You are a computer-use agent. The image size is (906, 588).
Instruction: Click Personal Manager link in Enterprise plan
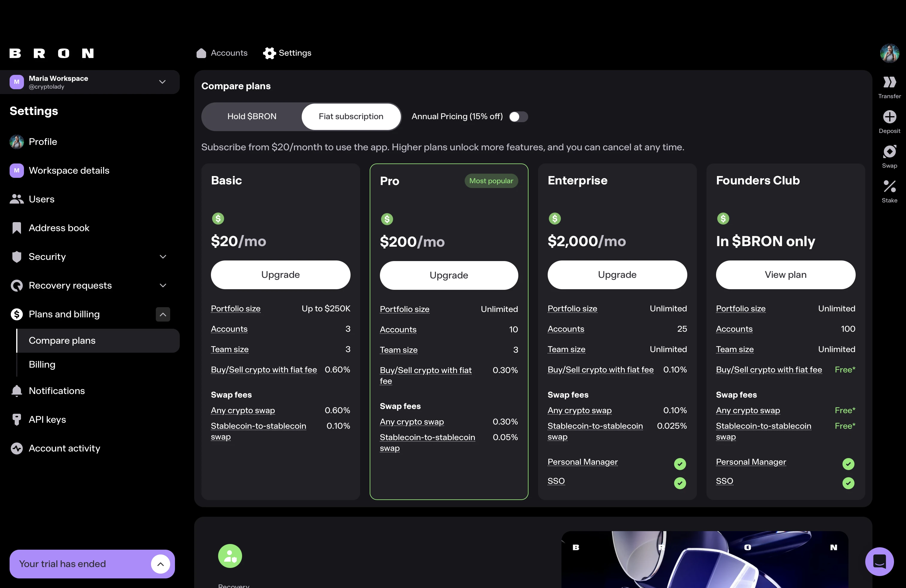pos(582,462)
